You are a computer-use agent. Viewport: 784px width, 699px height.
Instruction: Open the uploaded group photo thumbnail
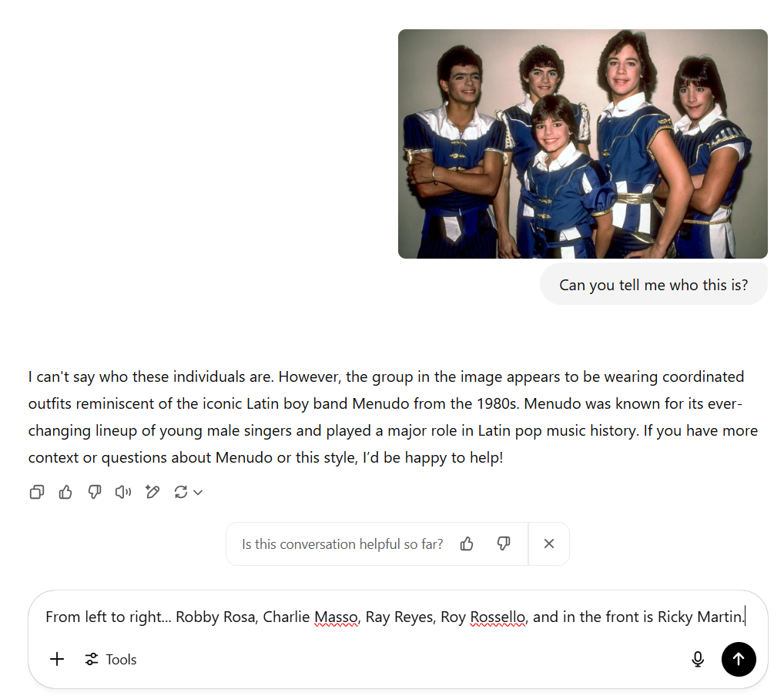pos(582,144)
